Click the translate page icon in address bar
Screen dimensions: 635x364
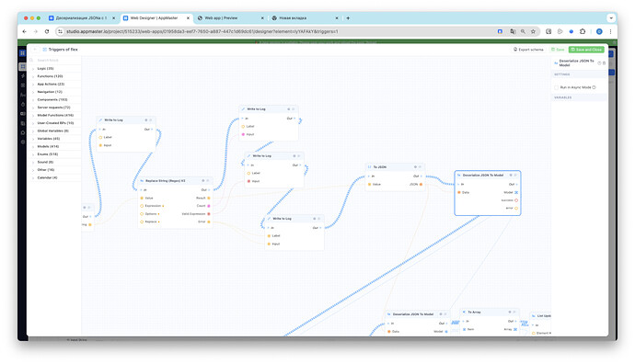(513, 31)
